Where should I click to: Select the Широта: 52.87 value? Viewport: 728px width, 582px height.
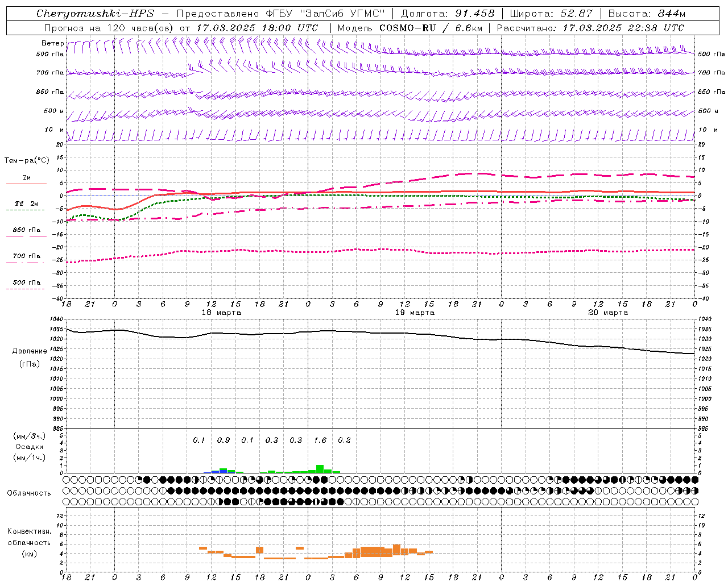point(551,14)
